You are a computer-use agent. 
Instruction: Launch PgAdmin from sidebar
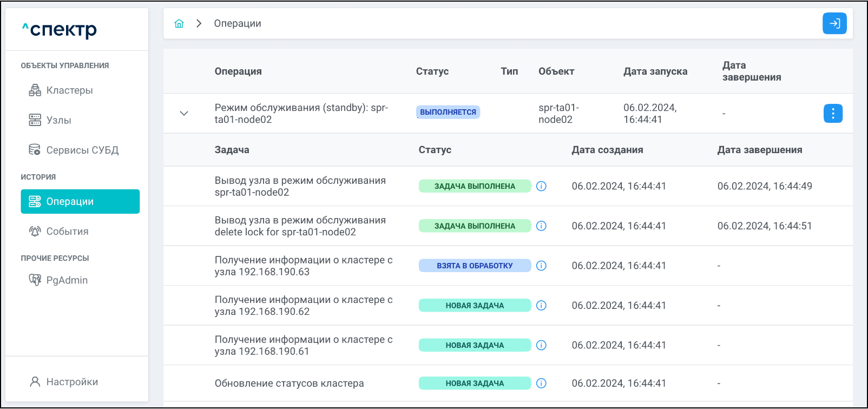(x=67, y=280)
